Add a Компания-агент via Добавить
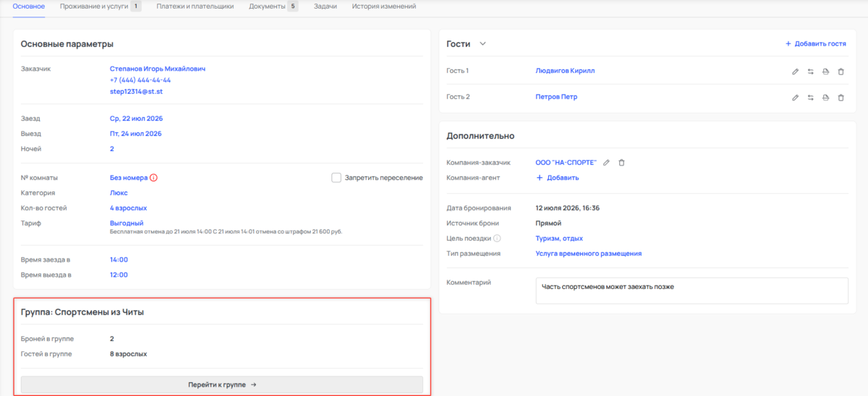 (x=557, y=178)
